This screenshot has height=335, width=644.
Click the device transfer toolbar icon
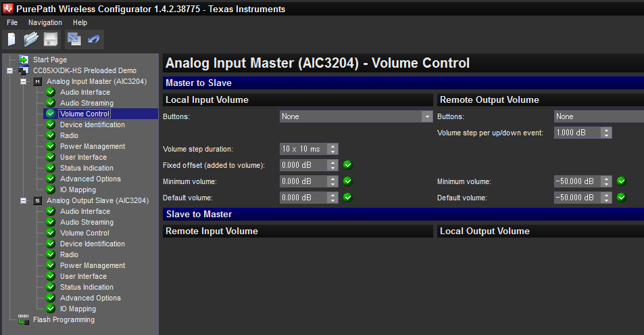(x=74, y=39)
